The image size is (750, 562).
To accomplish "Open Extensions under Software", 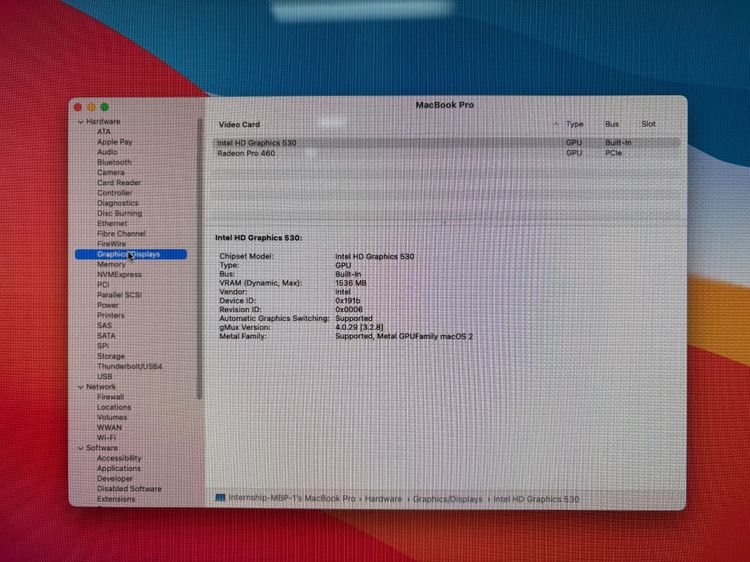I will (x=116, y=499).
